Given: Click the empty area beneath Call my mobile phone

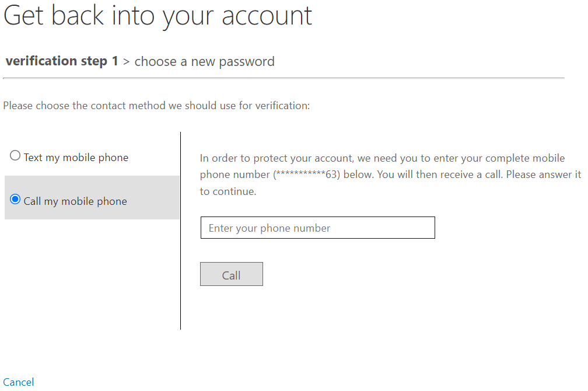Looking at the screenshot, I should point(92,274).
